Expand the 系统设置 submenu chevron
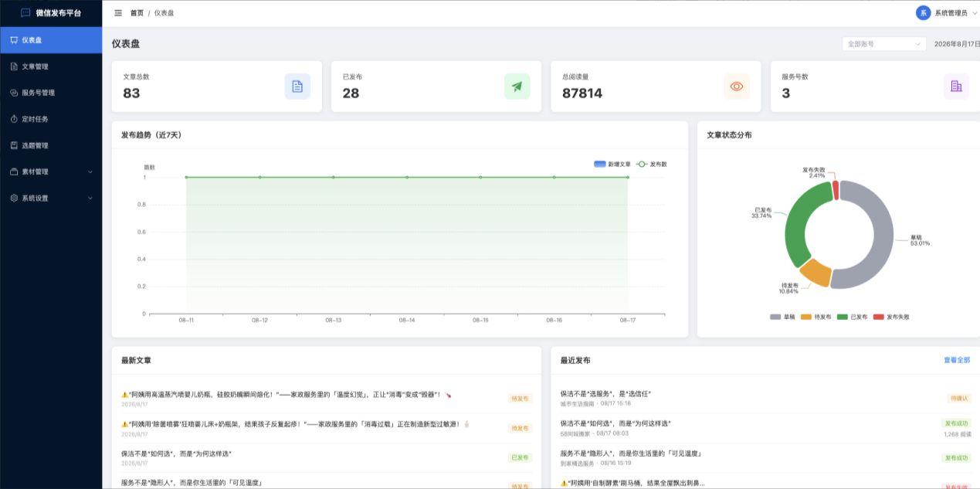The height and width of the screenshot is (489, 980). pos(90,198)
